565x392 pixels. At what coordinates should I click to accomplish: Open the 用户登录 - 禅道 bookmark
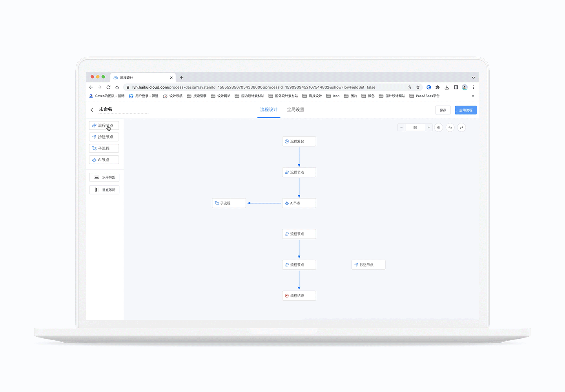tap(144, 96)
